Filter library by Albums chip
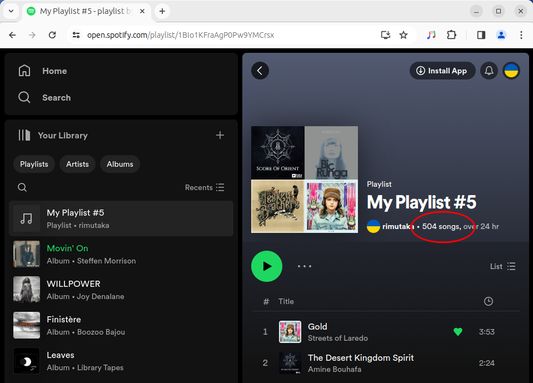The height and width of the screenshot is (383, 533). pyautogui.click(x=120, y=164)
